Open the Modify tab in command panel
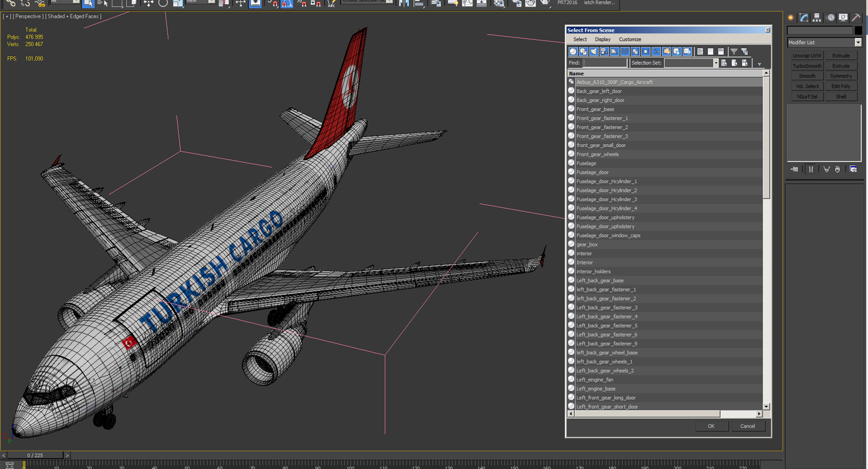 [x=804, y=18]
